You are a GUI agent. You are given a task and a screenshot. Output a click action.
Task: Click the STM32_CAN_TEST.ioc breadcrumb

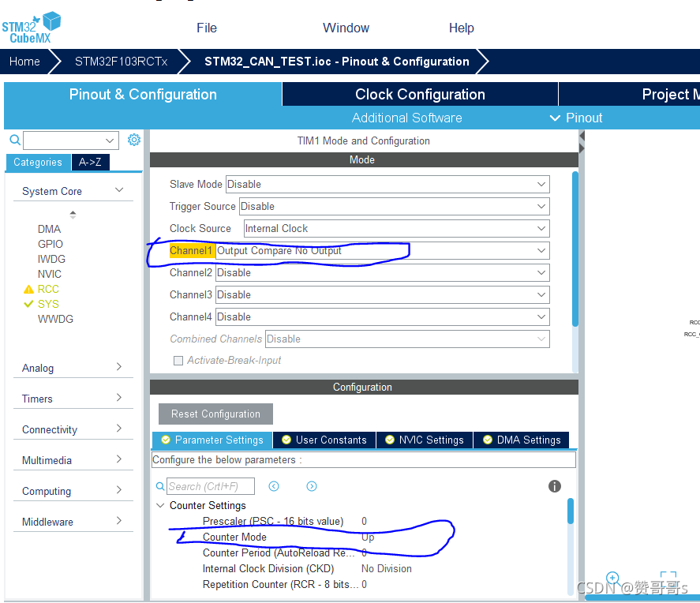pos(337,61)
